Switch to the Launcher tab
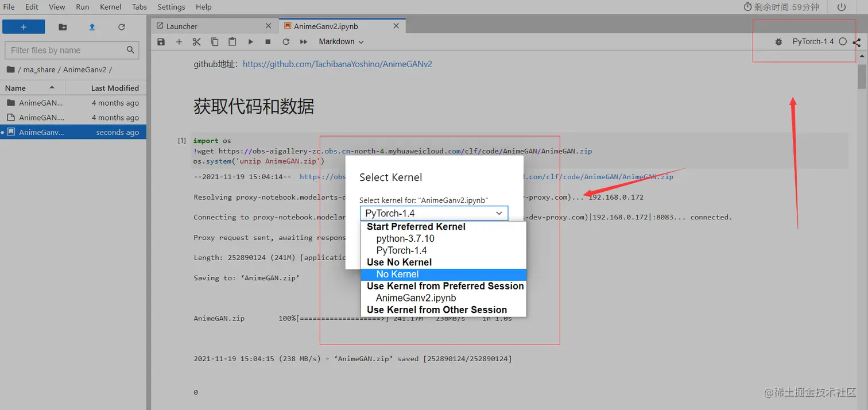 214,26
